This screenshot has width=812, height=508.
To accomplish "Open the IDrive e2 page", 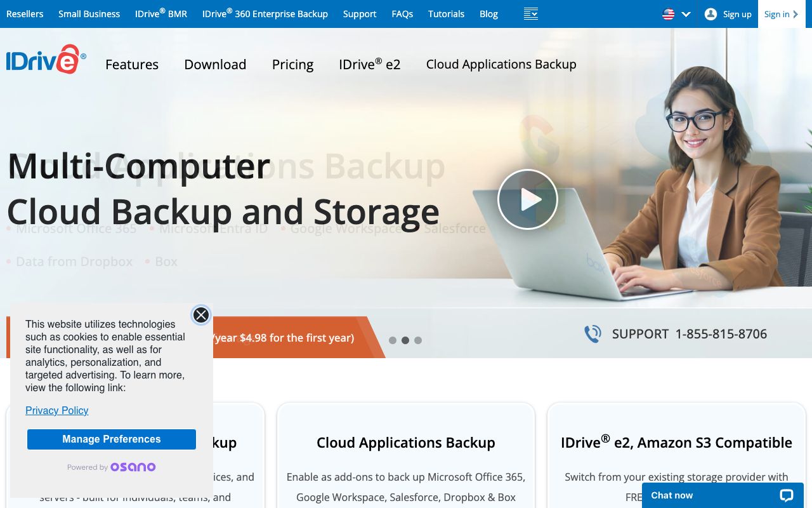I will [370, 63].
